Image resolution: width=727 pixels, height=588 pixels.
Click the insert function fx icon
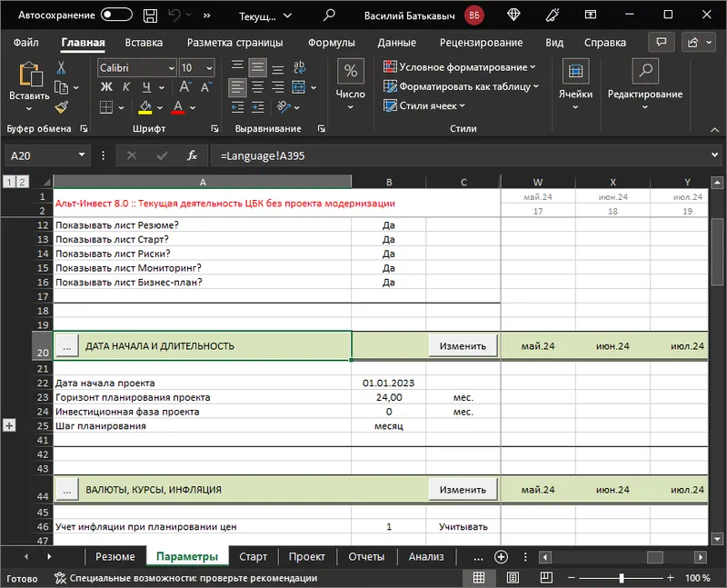point(192,155)
